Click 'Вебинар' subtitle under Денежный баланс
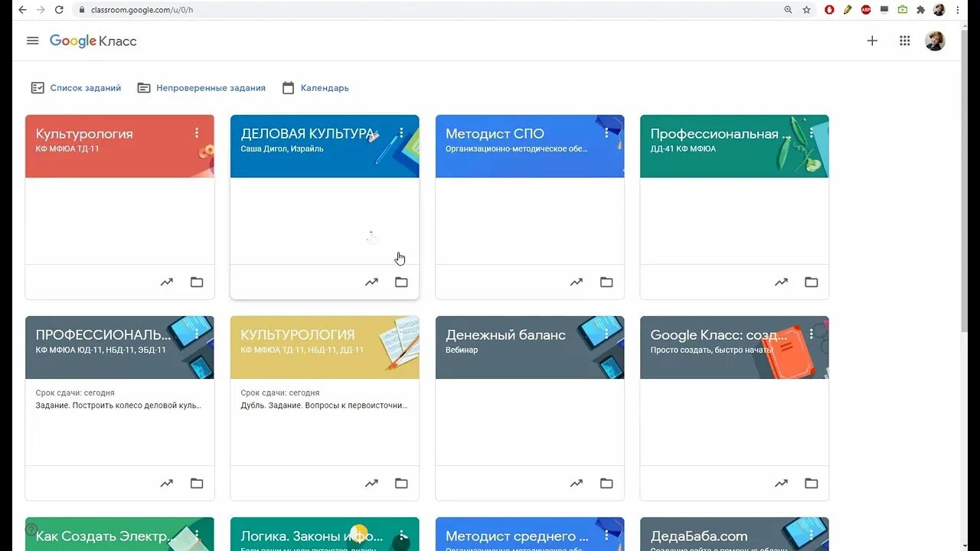The width and height of the screenshot is (980, 551). click(x=462, y=350)
